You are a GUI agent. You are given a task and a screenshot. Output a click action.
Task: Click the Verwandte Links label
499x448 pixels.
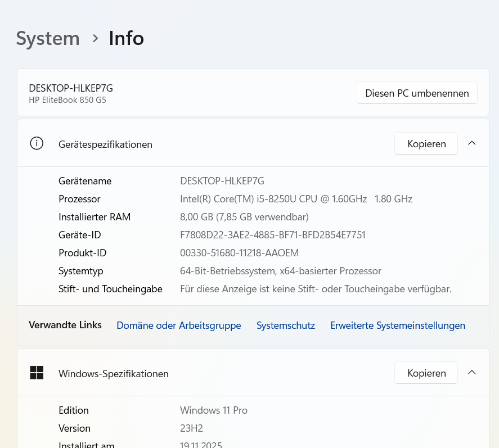click(65, 325)
